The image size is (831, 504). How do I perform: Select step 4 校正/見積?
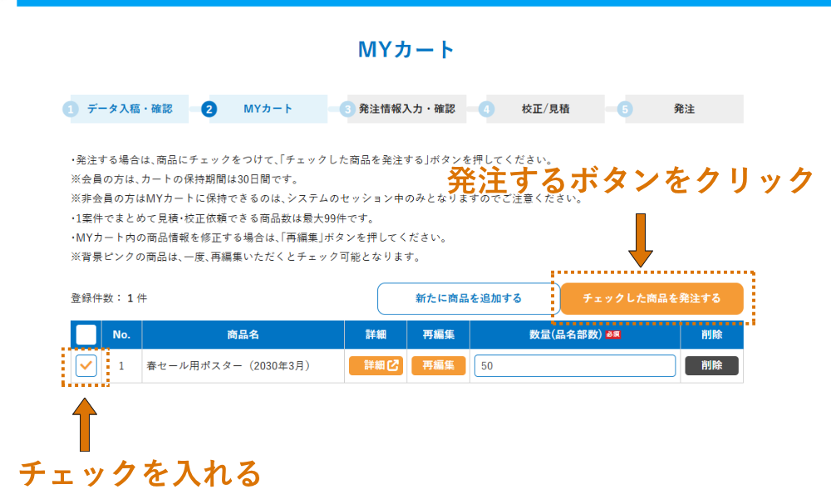545,109
